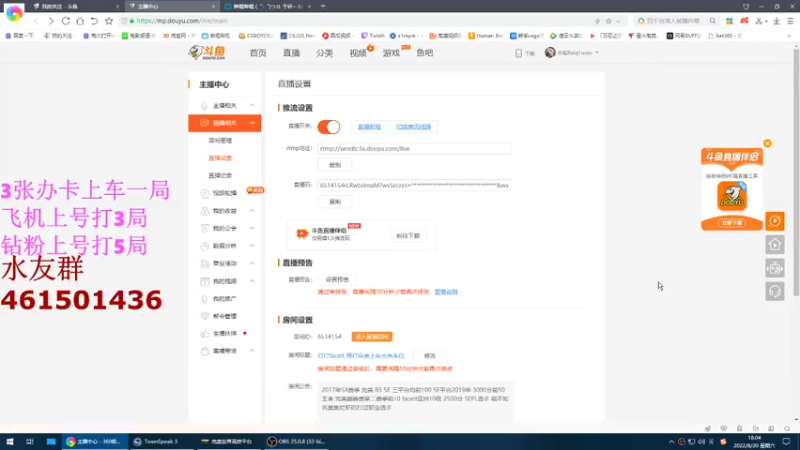Open 游戏 games in top navigation
Viewport: 800px width, 450px height.
pyautogui.click(x=391, y=53)
